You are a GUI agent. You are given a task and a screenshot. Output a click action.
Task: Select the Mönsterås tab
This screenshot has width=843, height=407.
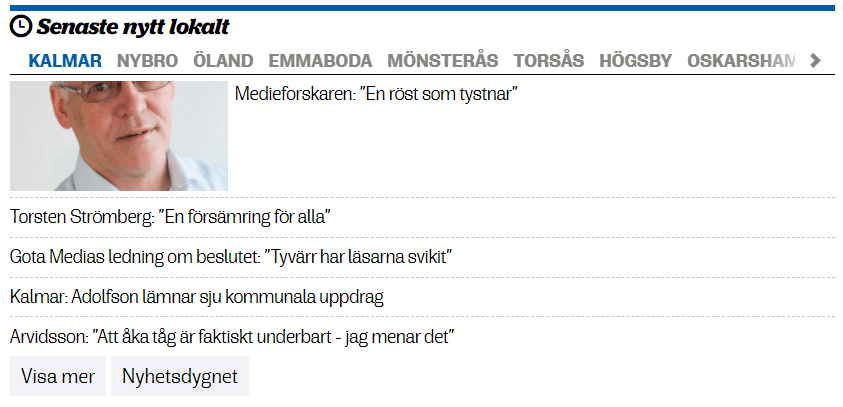pyautogui.click(x=442, y=60)
